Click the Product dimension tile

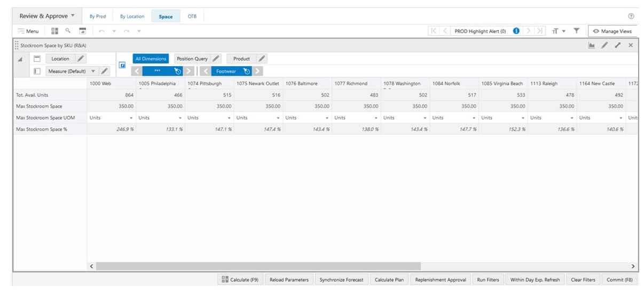pos(241,59)
